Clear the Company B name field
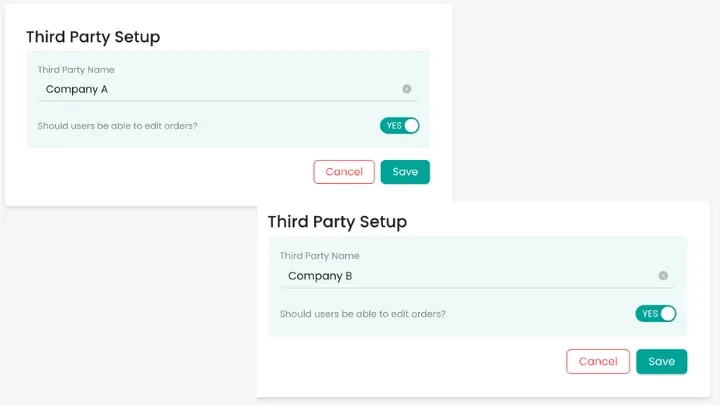The height and width of the screenshot is (405, 720). (663, 276)
